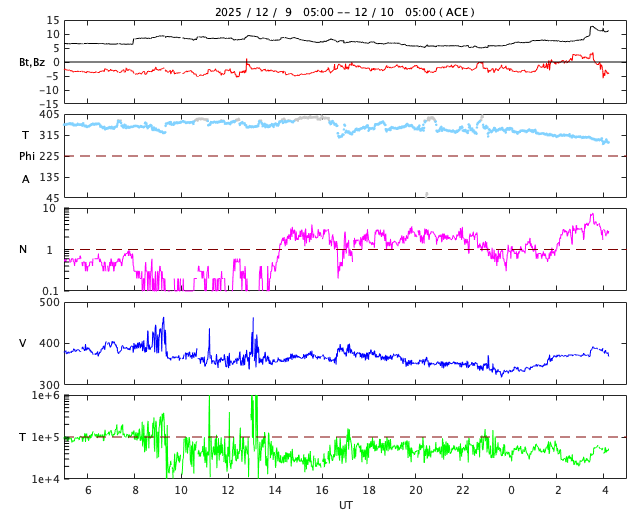Image resolution: width=640 pixels, height=512 pixels.
Task: Click the "1e+6" tick on temperature axis
Action: (46, 396)
